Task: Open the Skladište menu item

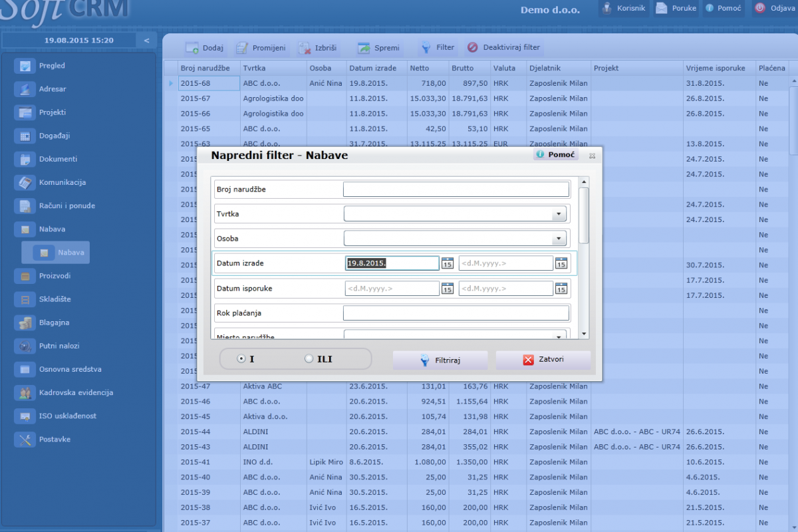Action: (x=55, y=299)
